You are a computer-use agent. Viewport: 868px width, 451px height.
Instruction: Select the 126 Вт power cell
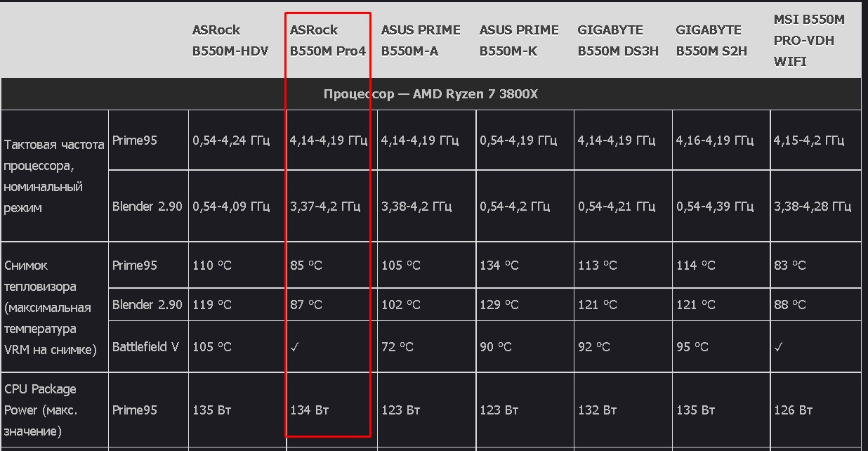click(794, 410)
